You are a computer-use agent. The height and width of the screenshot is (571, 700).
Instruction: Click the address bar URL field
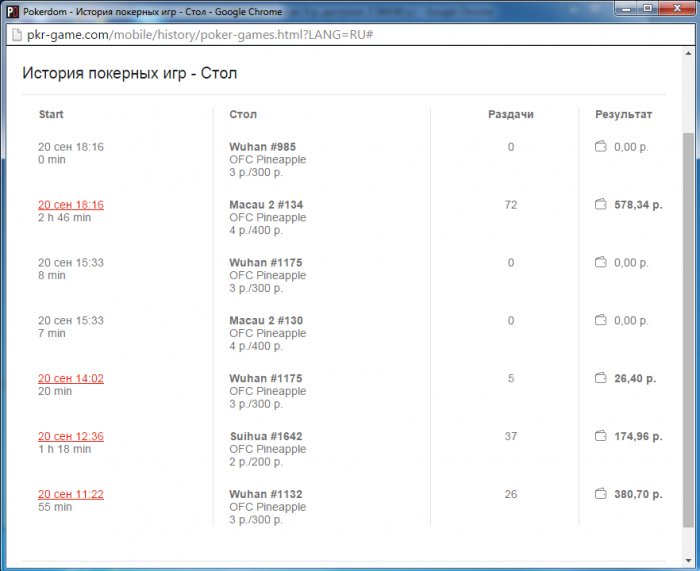(x=348, y=35)
